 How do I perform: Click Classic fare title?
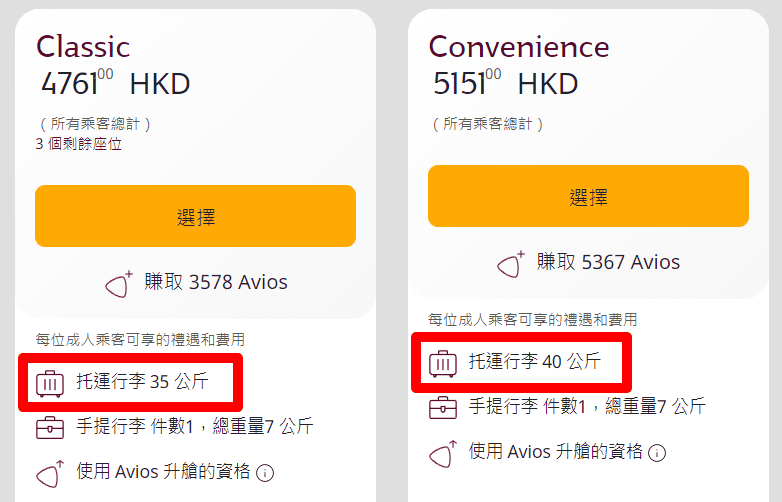(83, 46)
